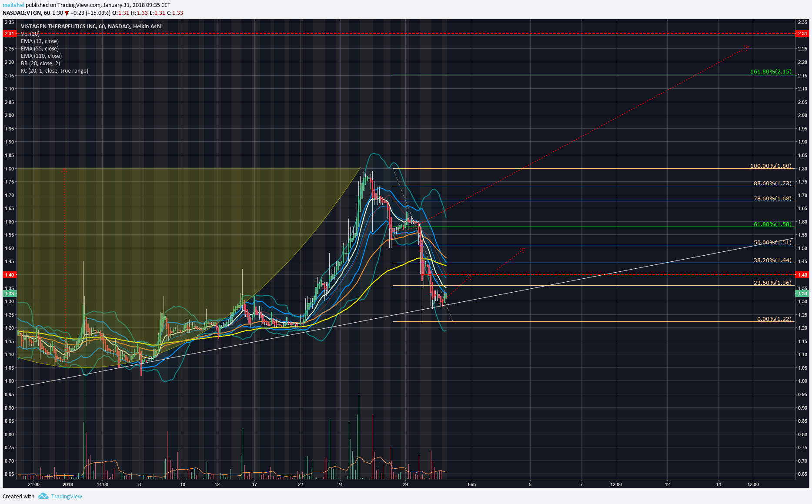This screenshot has width=812, height=504.
Task: Select the EMA (13, close) indicator label
Action: [40, 41]
